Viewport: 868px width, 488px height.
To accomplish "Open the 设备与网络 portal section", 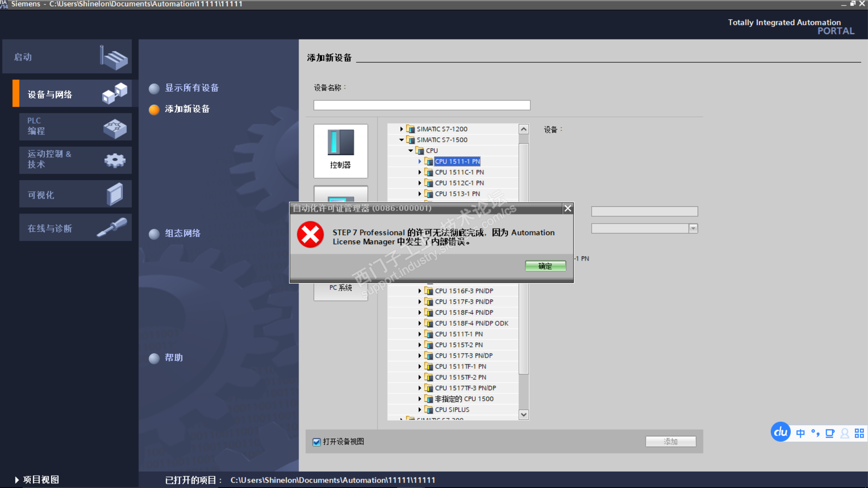I will tap(72, 94).
